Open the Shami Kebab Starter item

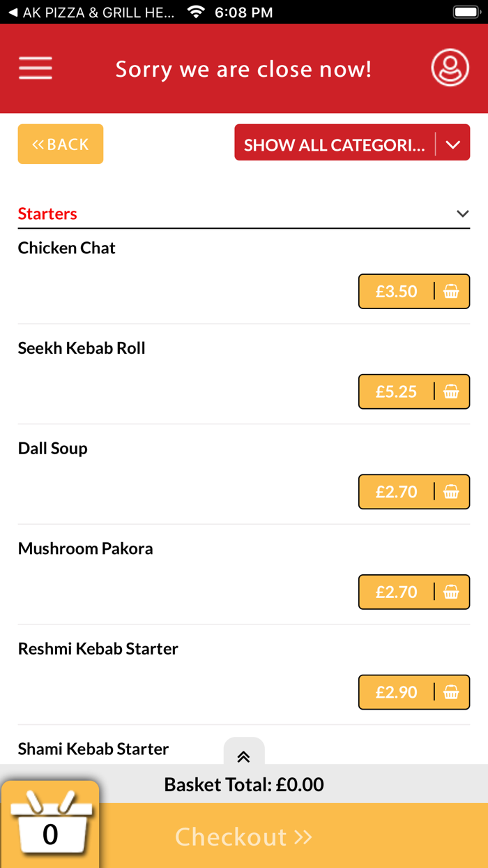[x=93, y=749]
